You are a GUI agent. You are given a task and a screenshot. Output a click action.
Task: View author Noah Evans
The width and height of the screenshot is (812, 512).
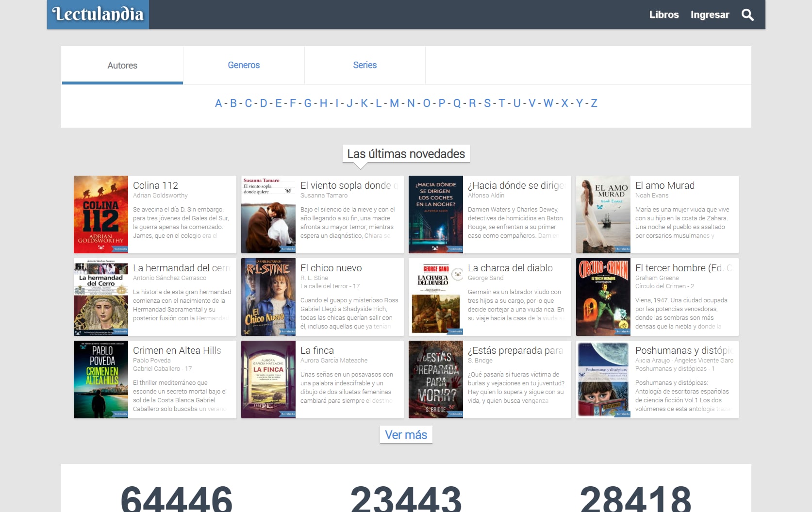pyautogui.click(x=652, y=195)
